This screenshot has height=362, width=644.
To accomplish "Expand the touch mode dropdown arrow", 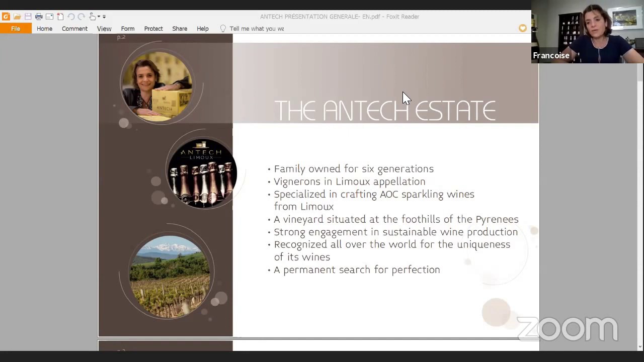I will 98,17.
